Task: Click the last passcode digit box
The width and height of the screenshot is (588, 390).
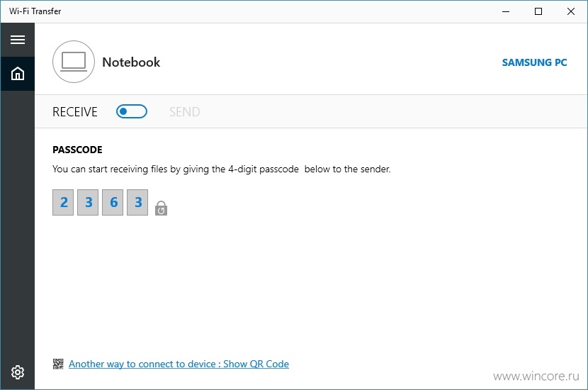Action: click(137, 202)
